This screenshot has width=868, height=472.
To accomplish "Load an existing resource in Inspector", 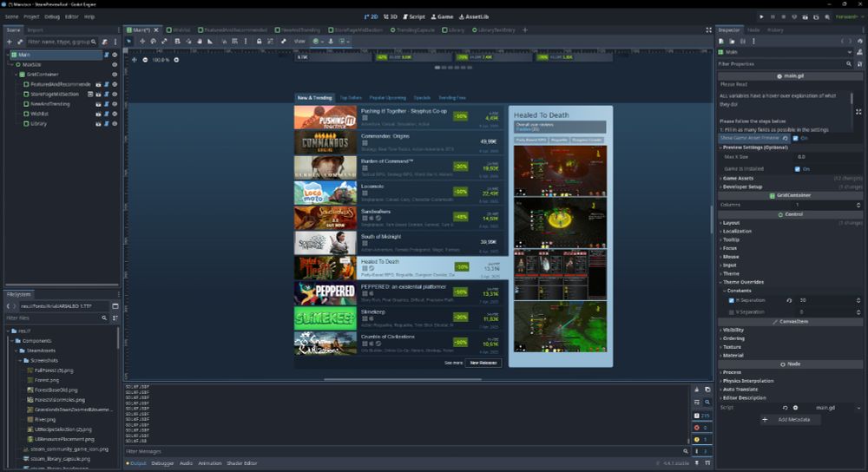I will 732,41.
